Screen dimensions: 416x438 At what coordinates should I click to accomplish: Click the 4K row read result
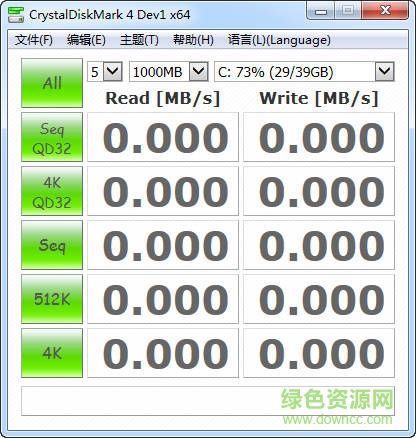163,353
